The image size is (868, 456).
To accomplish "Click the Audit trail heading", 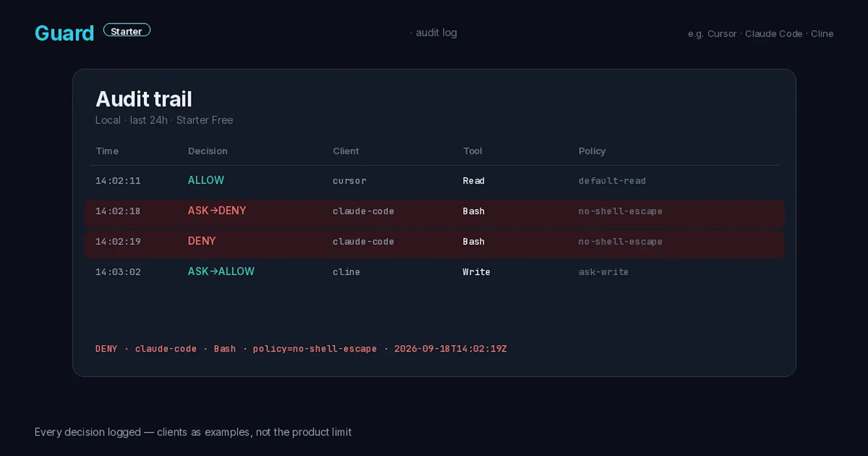I will coord(144,99).
